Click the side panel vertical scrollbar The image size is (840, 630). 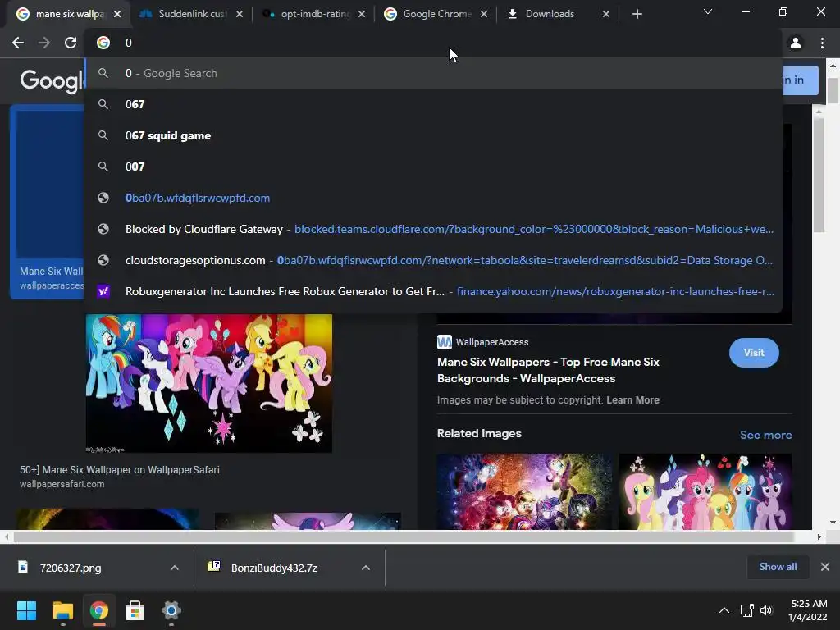tap(819, 176)
